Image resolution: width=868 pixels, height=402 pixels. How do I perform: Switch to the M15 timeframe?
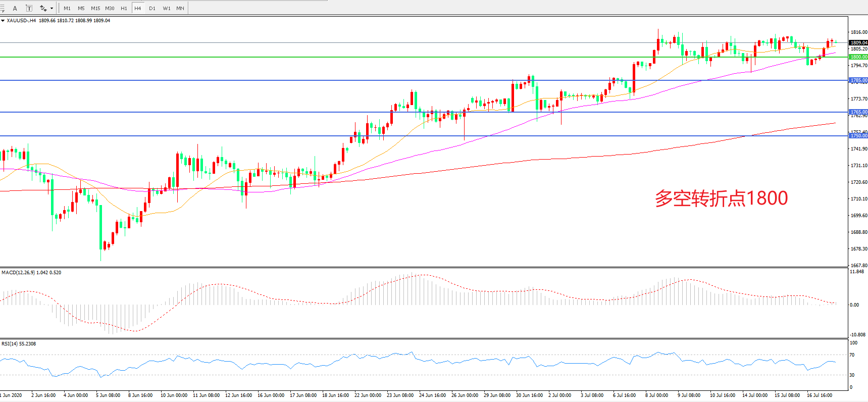[95, 8]
